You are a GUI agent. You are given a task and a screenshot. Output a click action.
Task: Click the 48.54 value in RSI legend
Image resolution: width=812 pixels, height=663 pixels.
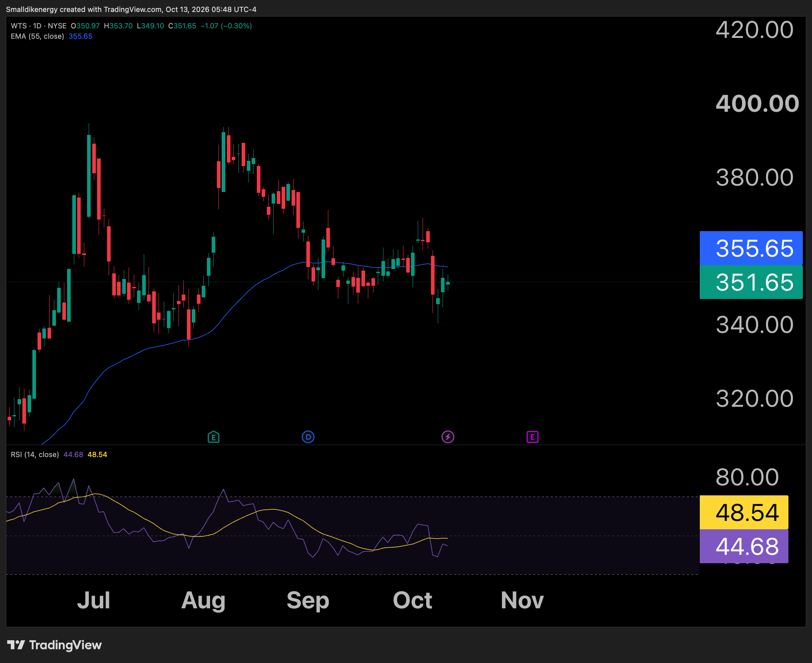(x=97, y=455)
